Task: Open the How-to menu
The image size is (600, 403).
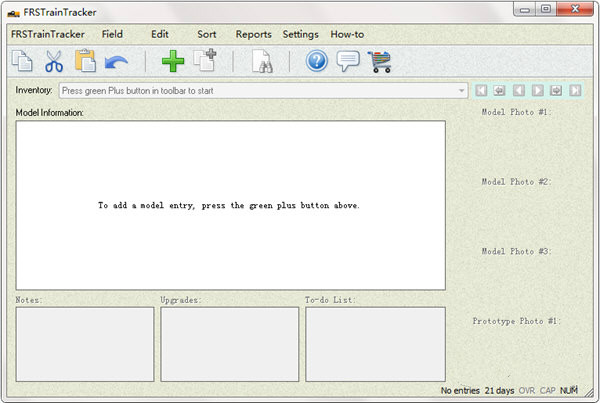Action: click(x=347, y=34)
